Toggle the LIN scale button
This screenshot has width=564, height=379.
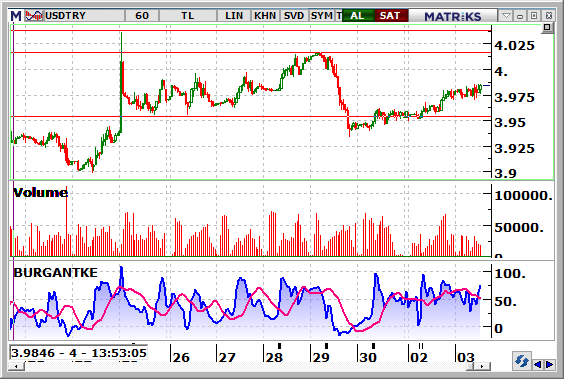(234, 16)
